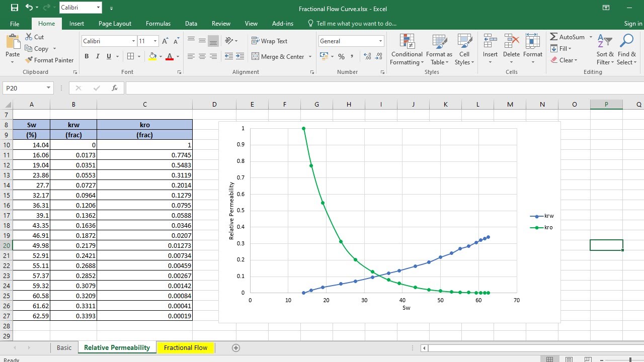Switch to Formulas tab
Image resolution: width=644 pixels, height=362 pixels.
pos(158,24)
